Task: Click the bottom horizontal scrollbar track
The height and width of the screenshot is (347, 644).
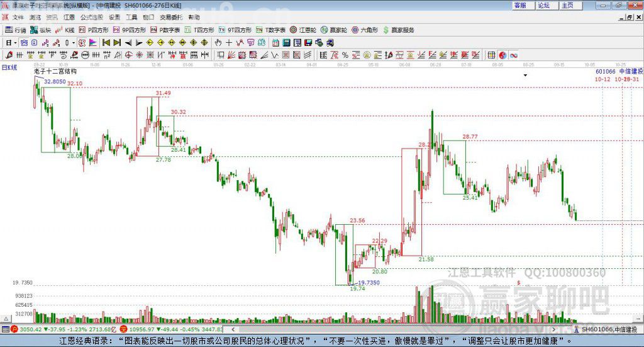Action: point(394,329)
